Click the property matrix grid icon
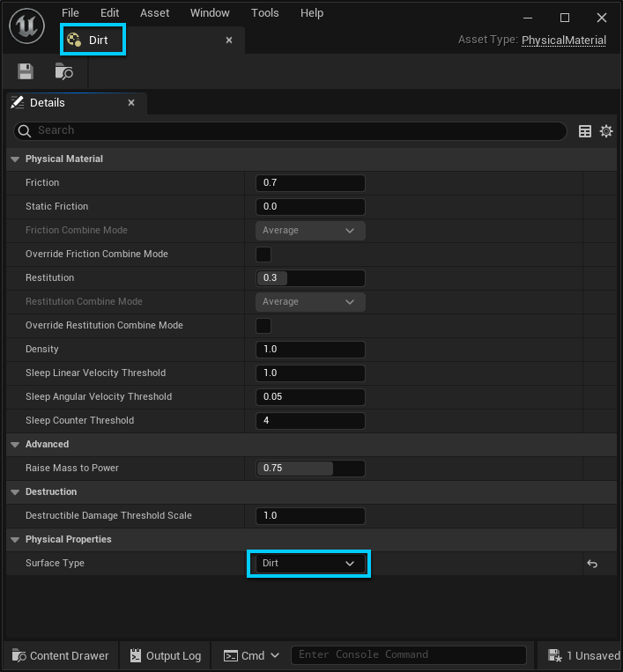 coord(585,131)
